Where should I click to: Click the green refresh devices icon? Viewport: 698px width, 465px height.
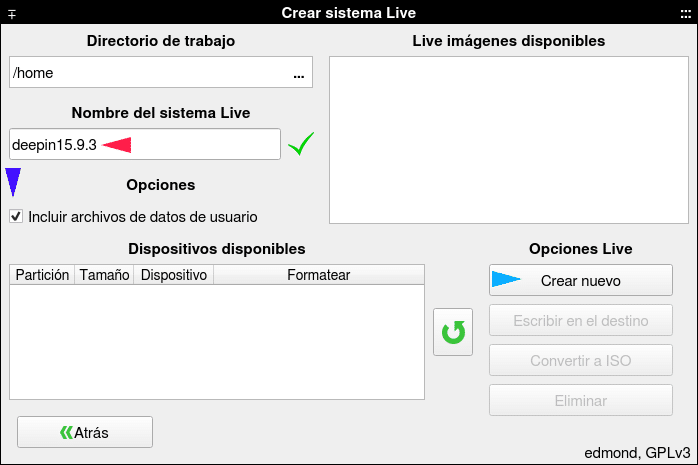pyautogui.click(x=453, y=332)
